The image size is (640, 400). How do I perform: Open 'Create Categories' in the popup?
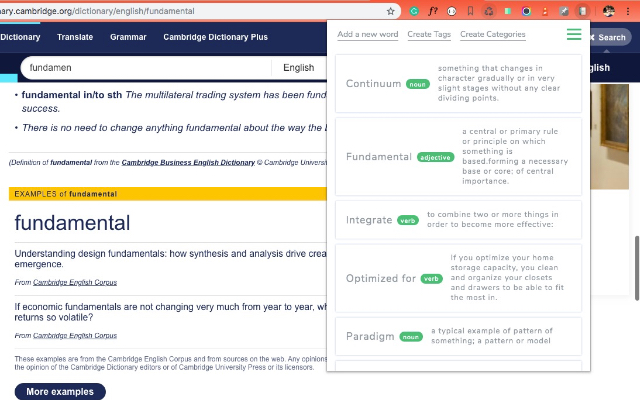[493, 34]
